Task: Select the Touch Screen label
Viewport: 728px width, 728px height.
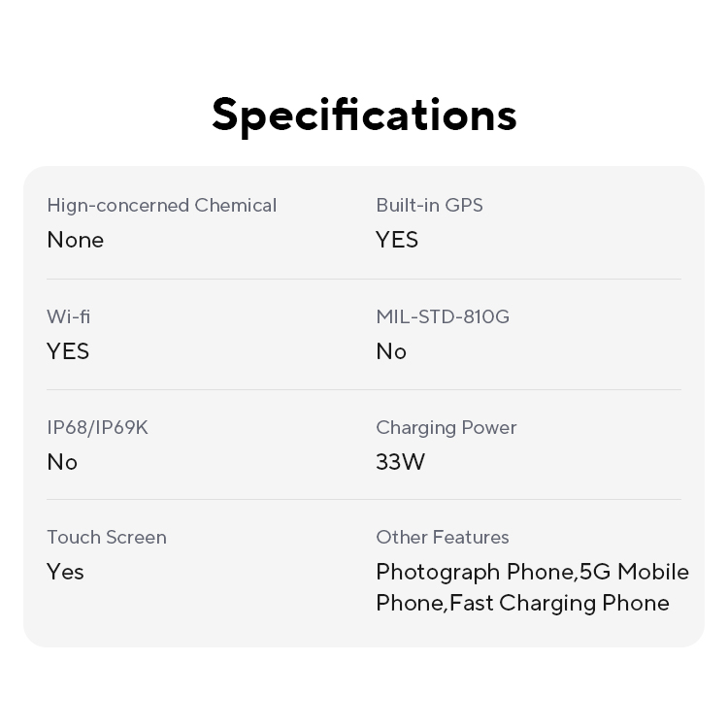Action: 107,537
